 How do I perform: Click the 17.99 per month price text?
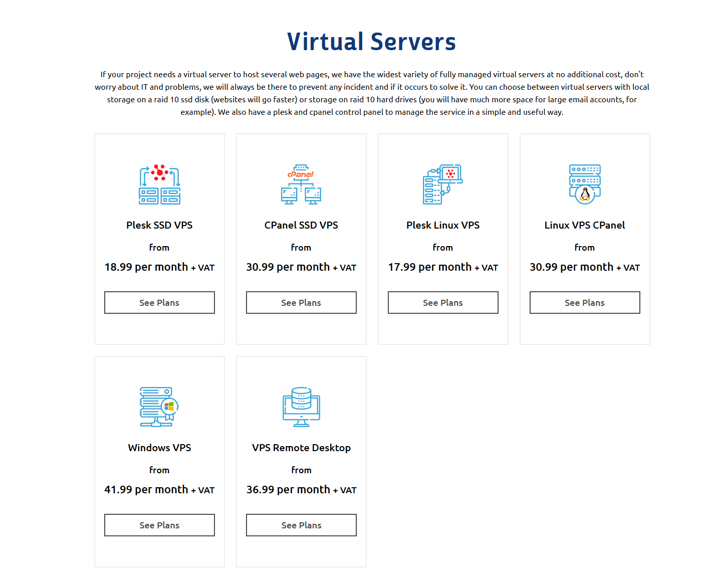442,267
